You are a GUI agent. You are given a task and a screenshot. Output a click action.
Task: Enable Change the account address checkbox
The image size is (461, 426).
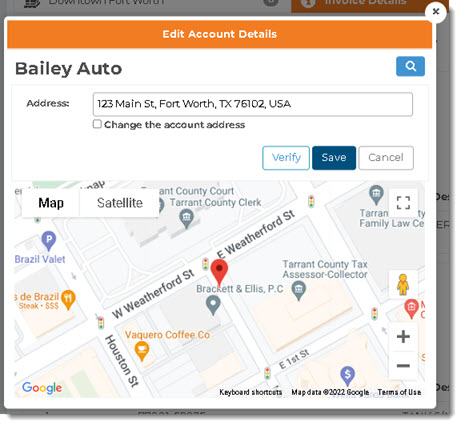coord(97,124)
